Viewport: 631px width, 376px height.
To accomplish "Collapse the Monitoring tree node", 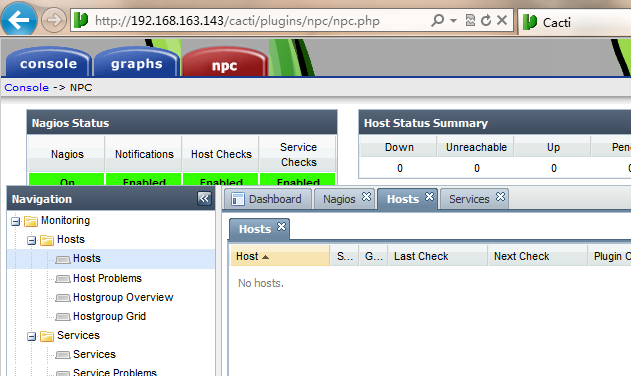I will tap(16, 221).
